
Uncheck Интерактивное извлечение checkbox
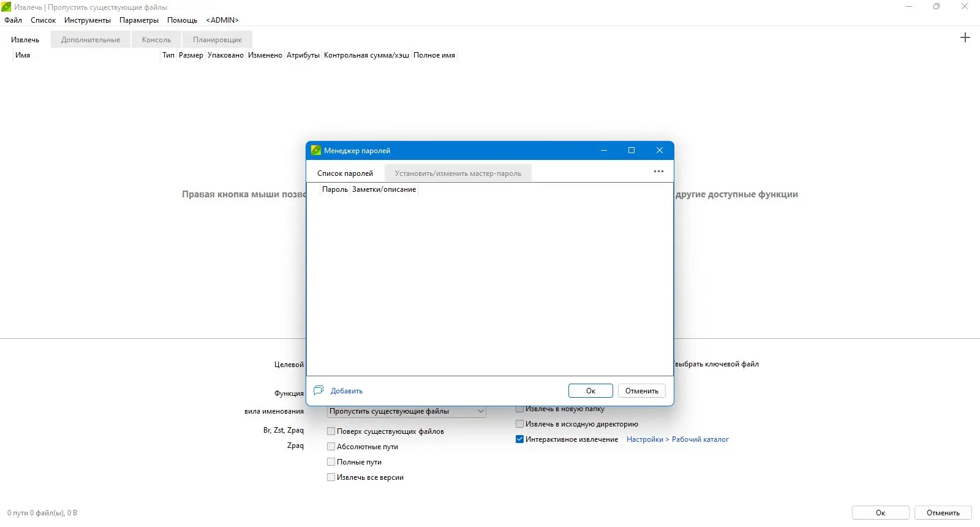pos(519,439)
